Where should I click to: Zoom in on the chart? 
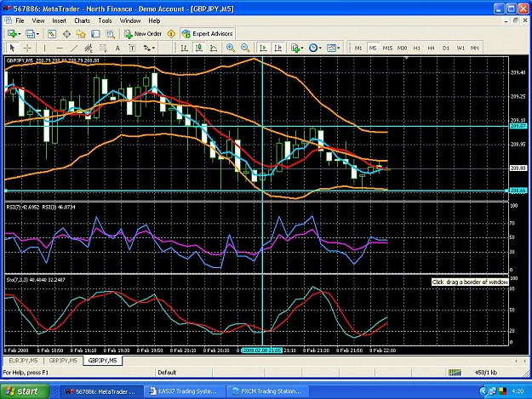(231, 48)
